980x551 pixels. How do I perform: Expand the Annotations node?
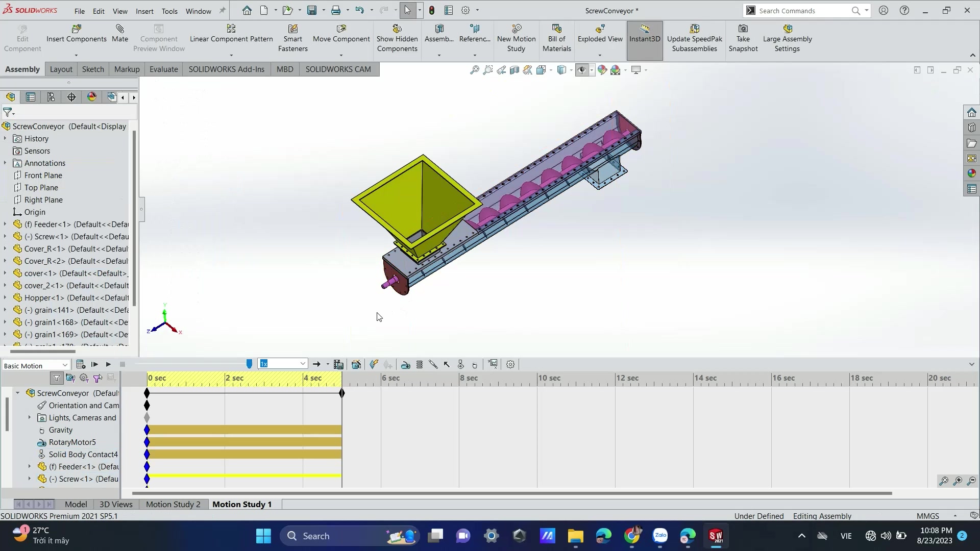pos(5,163)
